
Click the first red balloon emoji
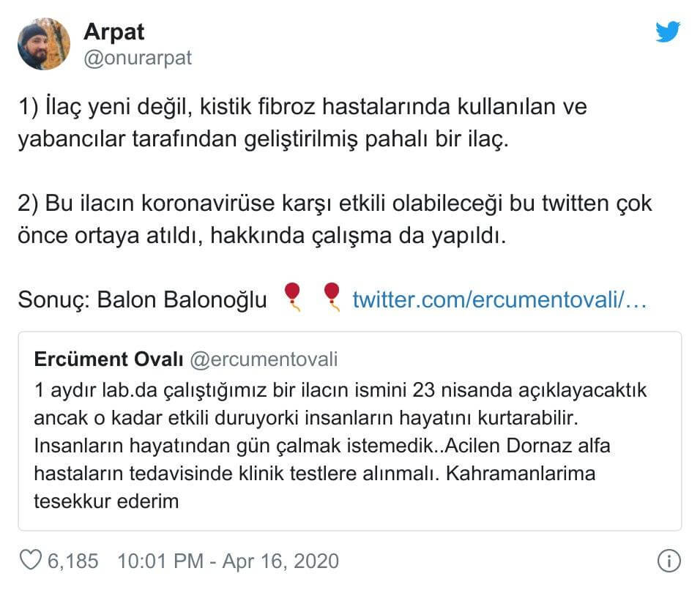pyautogui.click(x=292, y=298)
